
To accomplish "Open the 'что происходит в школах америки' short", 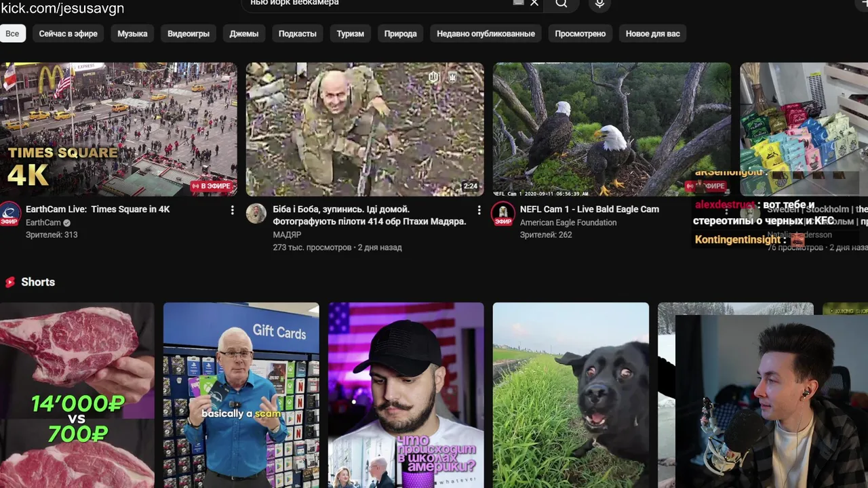I will 406,395.
